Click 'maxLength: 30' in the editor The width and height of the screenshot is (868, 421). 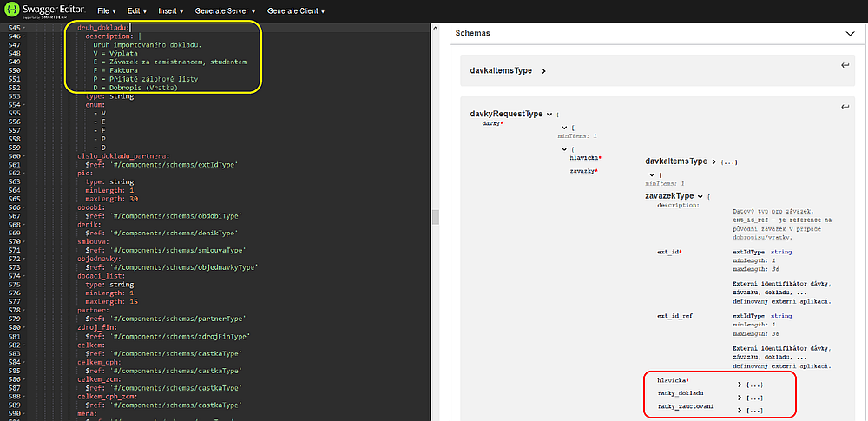(112, 198)
